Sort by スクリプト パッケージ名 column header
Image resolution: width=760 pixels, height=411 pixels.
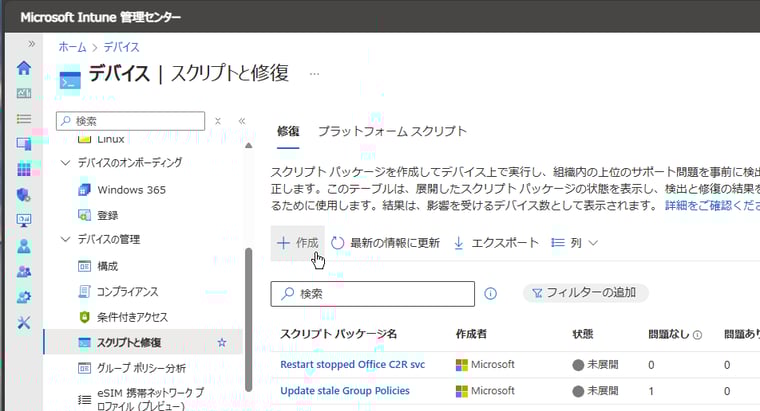pyautogui.click(x=338, y=334)
